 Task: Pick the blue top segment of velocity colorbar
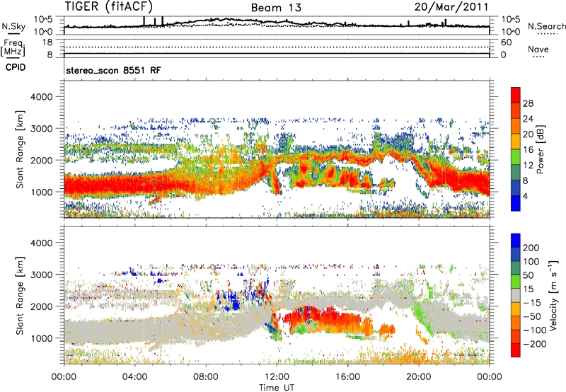point(516,241)
